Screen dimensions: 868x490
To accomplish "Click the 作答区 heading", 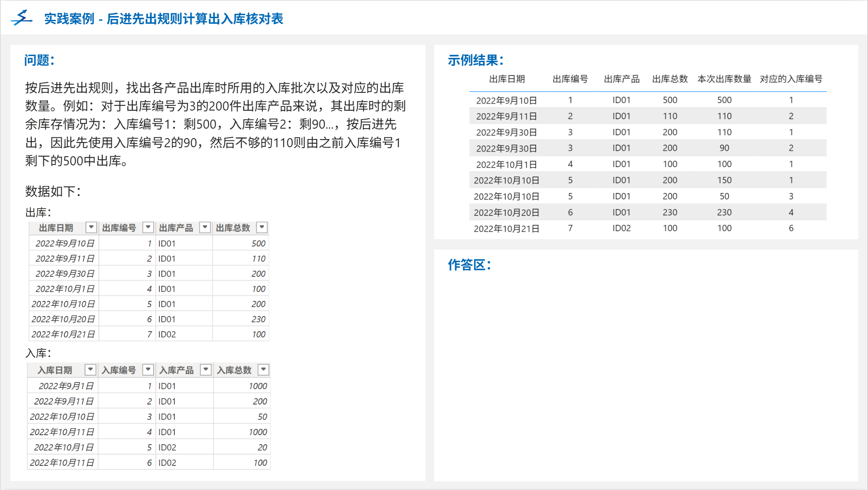I will (469, 265).
